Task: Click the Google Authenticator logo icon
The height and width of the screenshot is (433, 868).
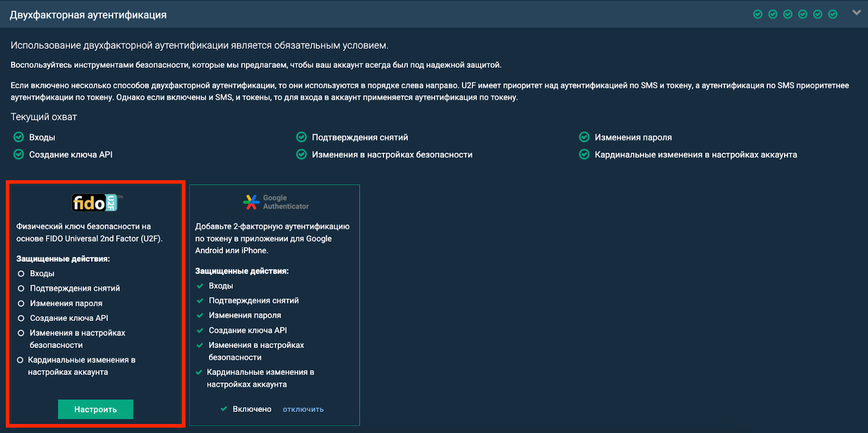Action: click(251, 202)
